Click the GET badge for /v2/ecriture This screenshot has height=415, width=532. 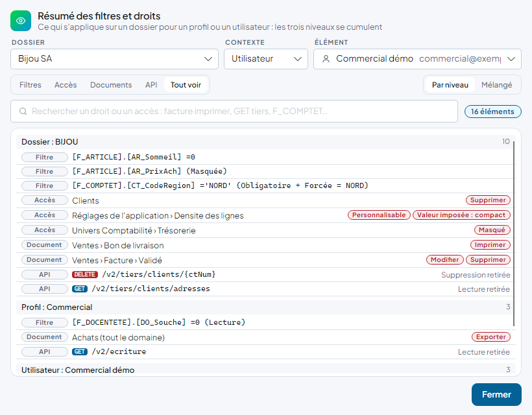(80, 351)
